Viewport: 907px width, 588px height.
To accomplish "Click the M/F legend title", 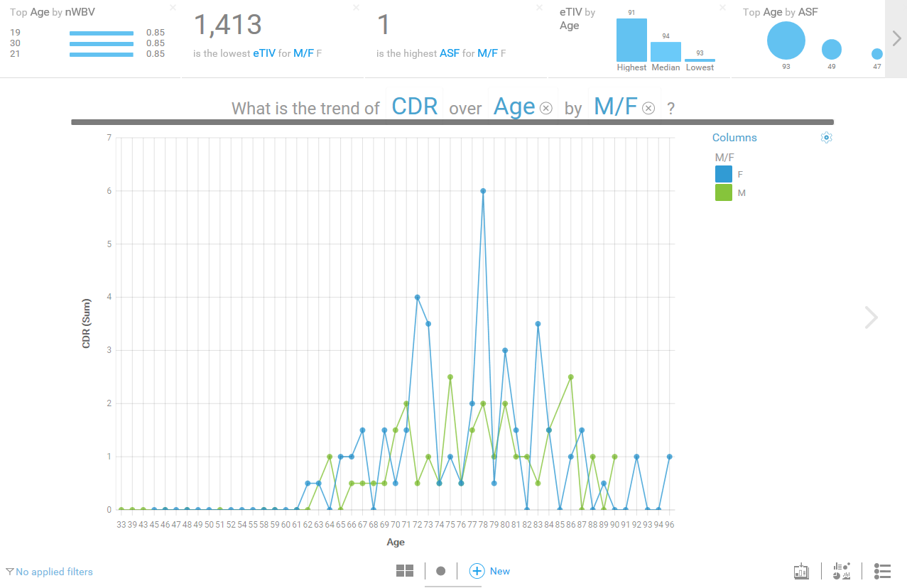I will pos(724,157).
